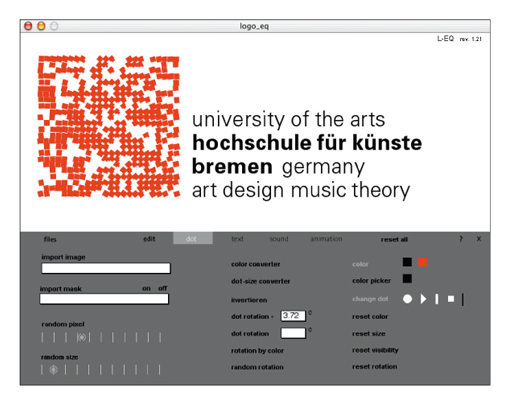Click the 'random pixel' label

coord(63,324)
